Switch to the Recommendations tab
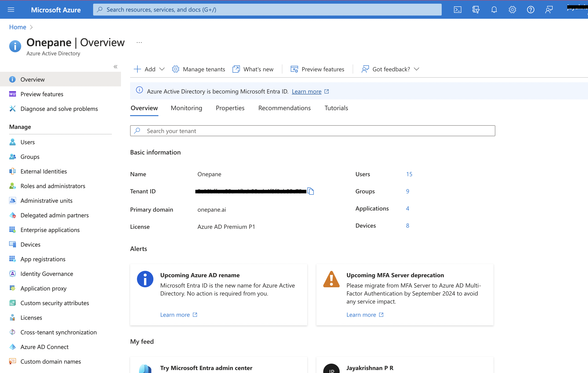The image size is (588, 373). pos(284,108)
